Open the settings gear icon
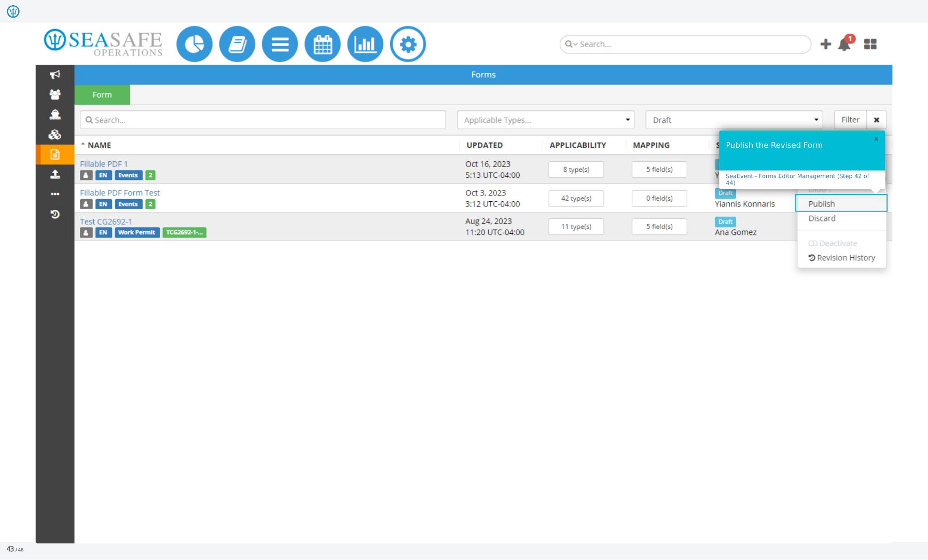Viewport: 928px width, 560px height. (408, 44)
